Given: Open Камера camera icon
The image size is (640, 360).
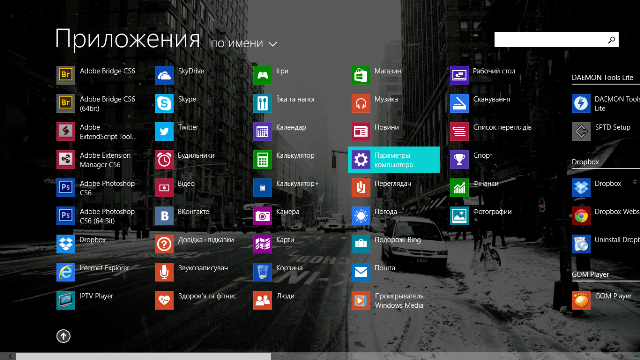Looking at the screenshot, I should [262, 216].
